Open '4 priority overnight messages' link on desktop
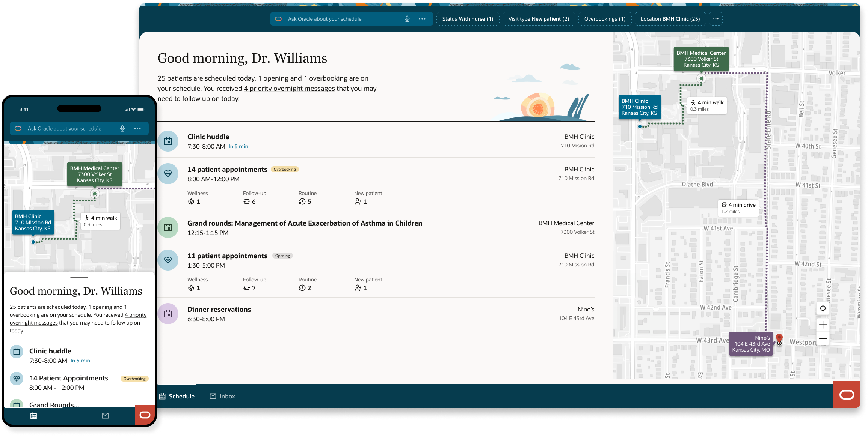 click(x=289, y=89)
